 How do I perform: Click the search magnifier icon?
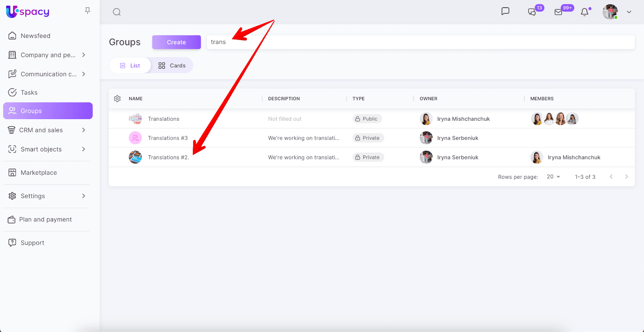tap(117, 12)
